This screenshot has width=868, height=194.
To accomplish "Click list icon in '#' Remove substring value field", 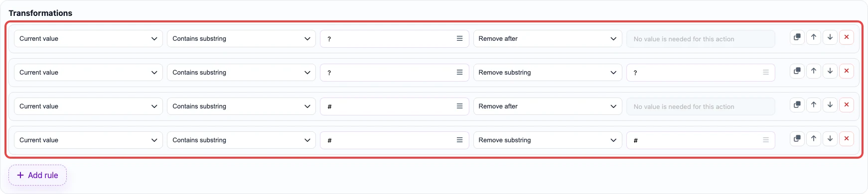I will pyautogui.click(x=766, y=140).
